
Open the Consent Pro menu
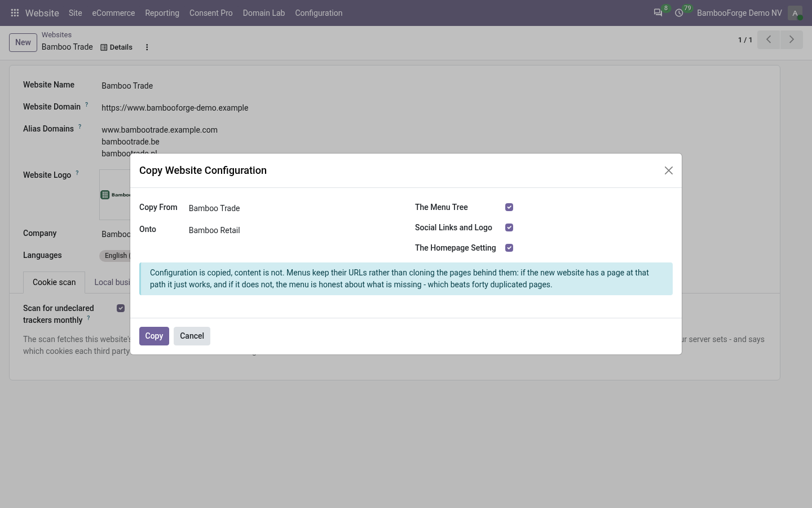click(x=211, y=13)
